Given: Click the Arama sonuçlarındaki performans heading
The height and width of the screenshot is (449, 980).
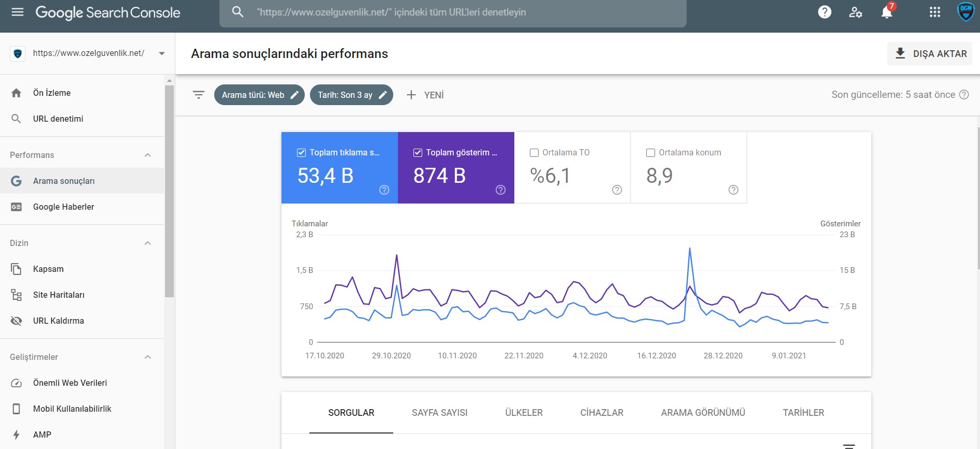Looking at the screenshot, I should (x=289, y=54).
